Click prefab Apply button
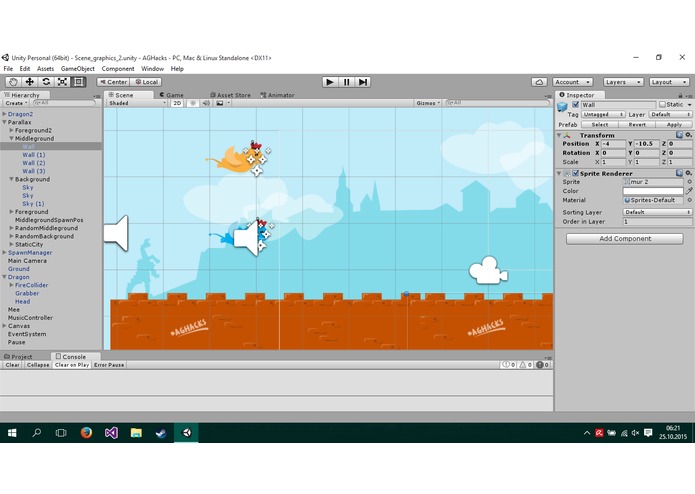 click(x=674, y=124)
